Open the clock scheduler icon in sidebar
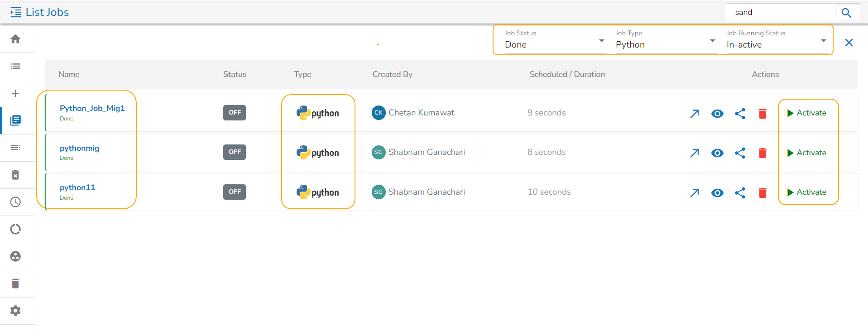Image resolution: width=868 pixels, height=336 pixels. click(15, 202)
